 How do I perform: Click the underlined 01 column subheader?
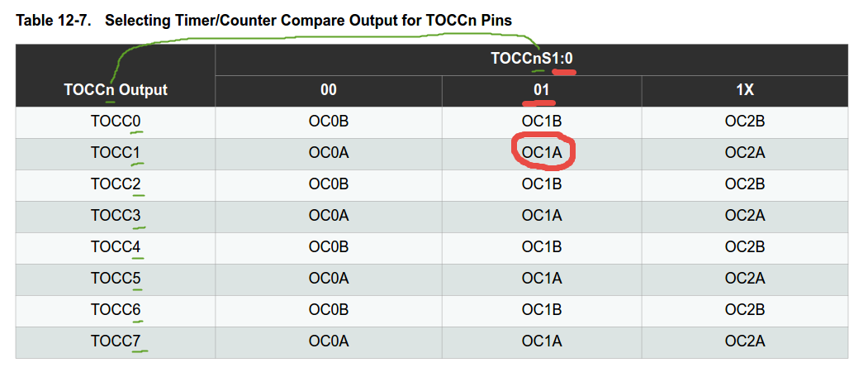[x=542, y=90]
